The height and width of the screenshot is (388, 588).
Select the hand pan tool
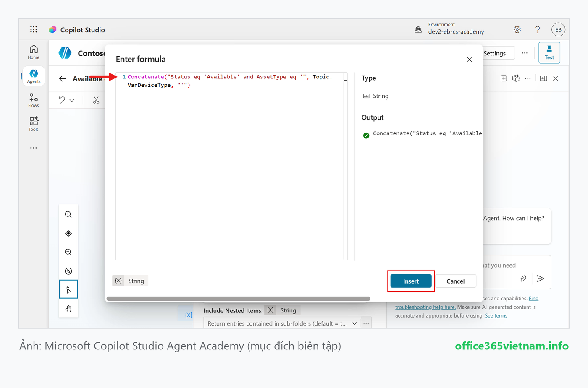pyautogui.click(x=68, y=309)
